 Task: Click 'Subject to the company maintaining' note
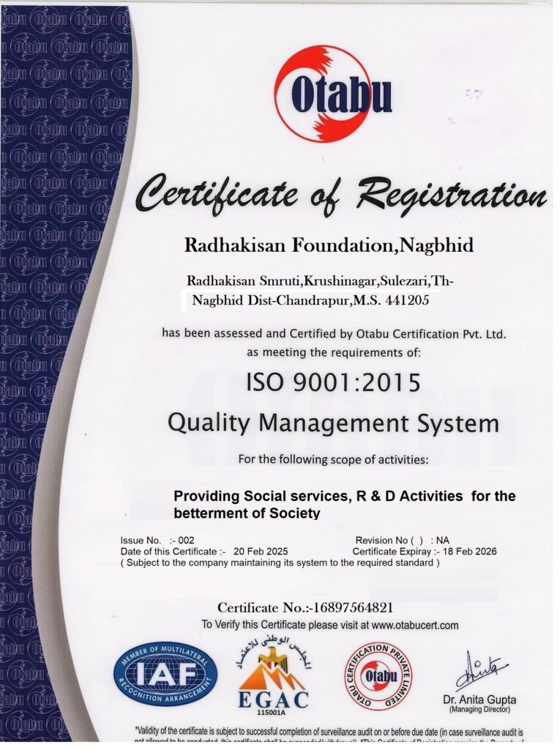click(280, 563)
